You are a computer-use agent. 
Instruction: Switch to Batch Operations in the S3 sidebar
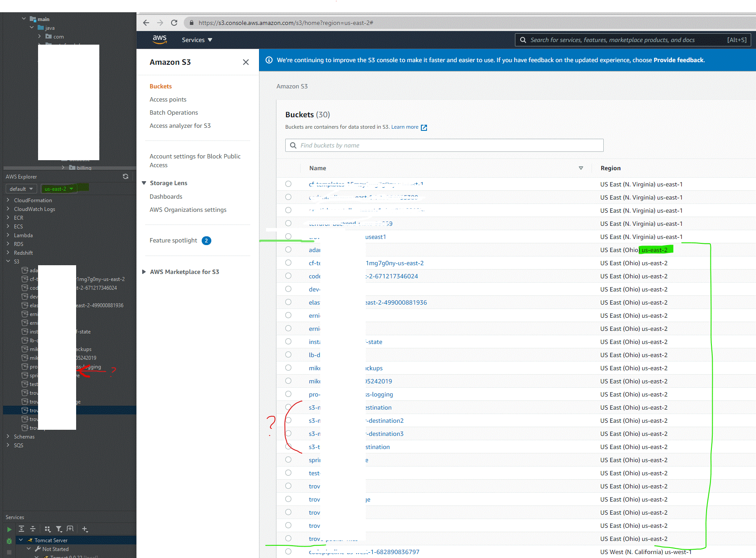pyautogui.click(x=174, y=112)
